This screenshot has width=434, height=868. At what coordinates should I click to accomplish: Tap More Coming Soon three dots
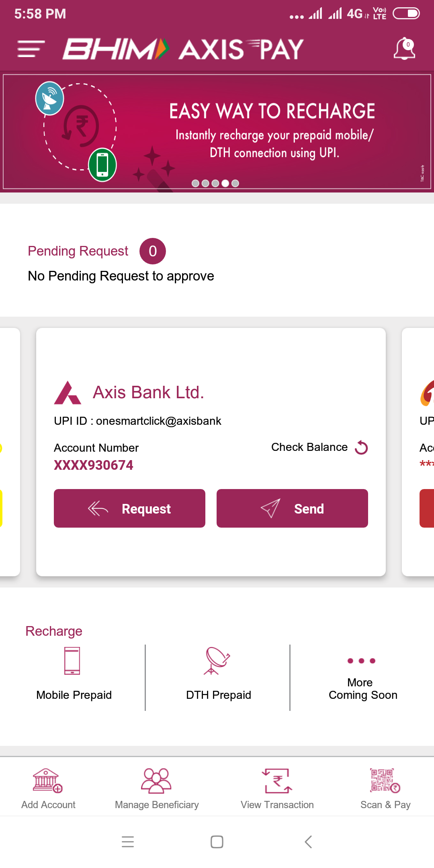361,661
